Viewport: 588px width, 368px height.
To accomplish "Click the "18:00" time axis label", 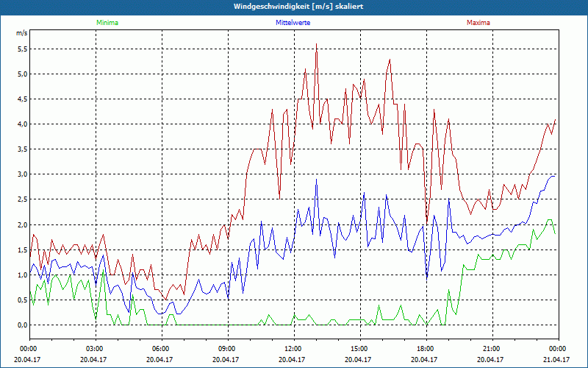I will (x=426, y=349).
